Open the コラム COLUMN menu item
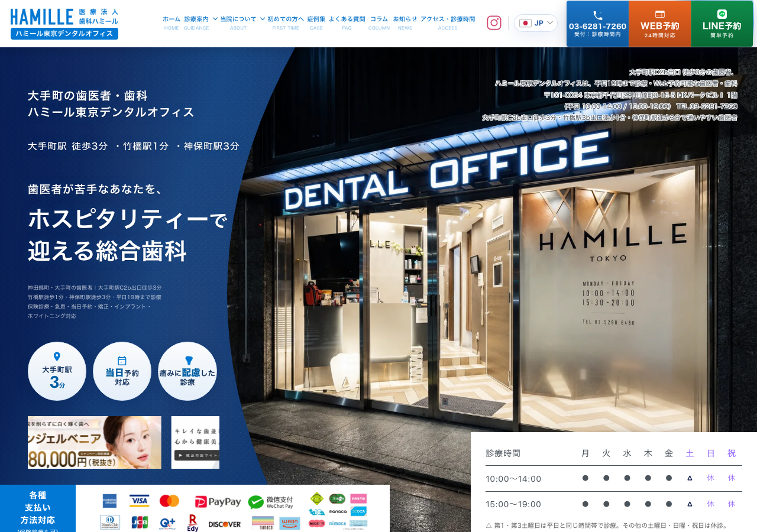The width and height of the screenshot is (757, 532). (379, 22)
